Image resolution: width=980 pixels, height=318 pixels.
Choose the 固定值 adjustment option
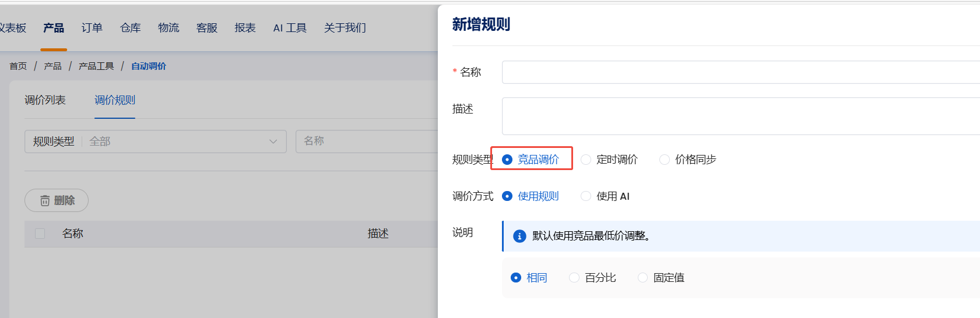coord(642,278)
